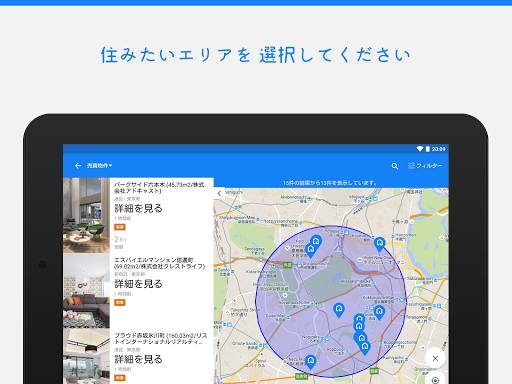Tap 詳細を見る for the パークサイド六本木 listing
Image resolution: width=512 pixels, height=384 pixels.
coord(138,208)
